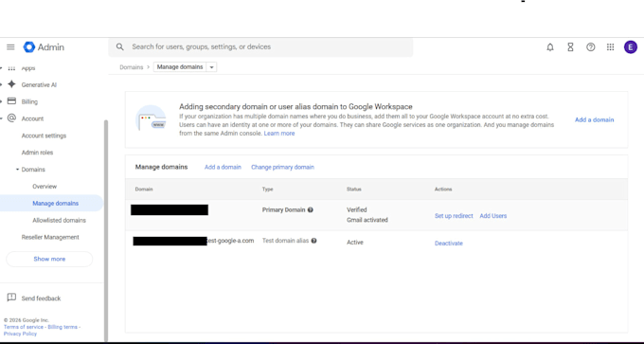Click the sidebar vertical scrollbar
The width and height of the screenshot is (644, 344).
click(x=106, y=230)
